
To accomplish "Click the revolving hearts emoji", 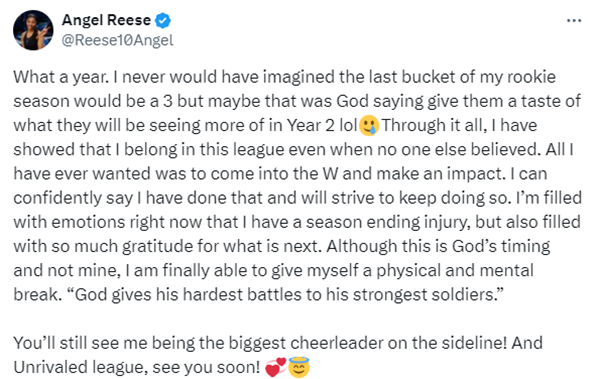I will click(x=276, y=368).
